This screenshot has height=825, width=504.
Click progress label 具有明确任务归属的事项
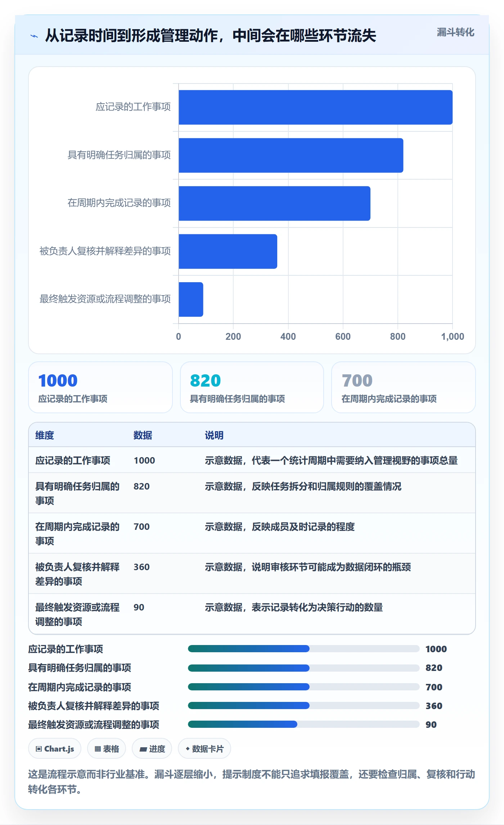[80, 668]
